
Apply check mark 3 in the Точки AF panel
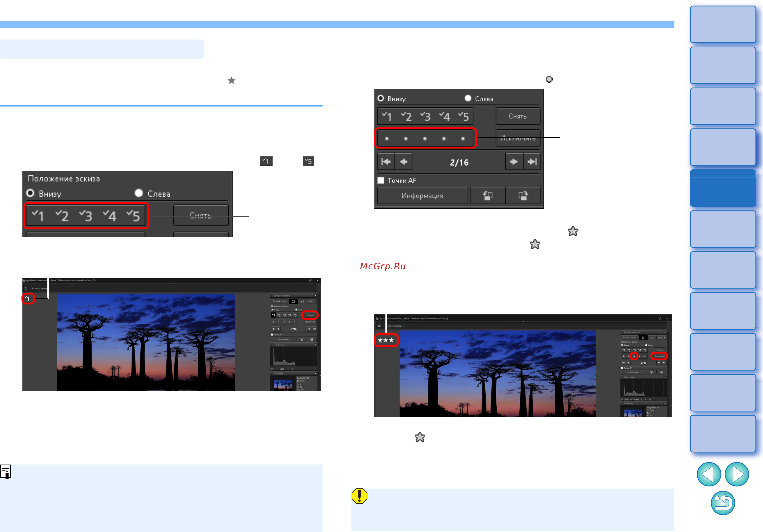(425, 116)
